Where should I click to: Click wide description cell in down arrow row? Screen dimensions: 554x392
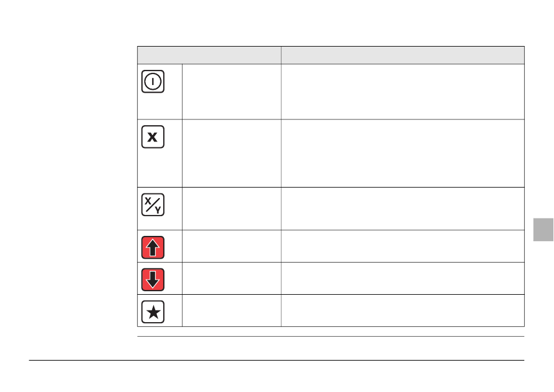(403, 278)
